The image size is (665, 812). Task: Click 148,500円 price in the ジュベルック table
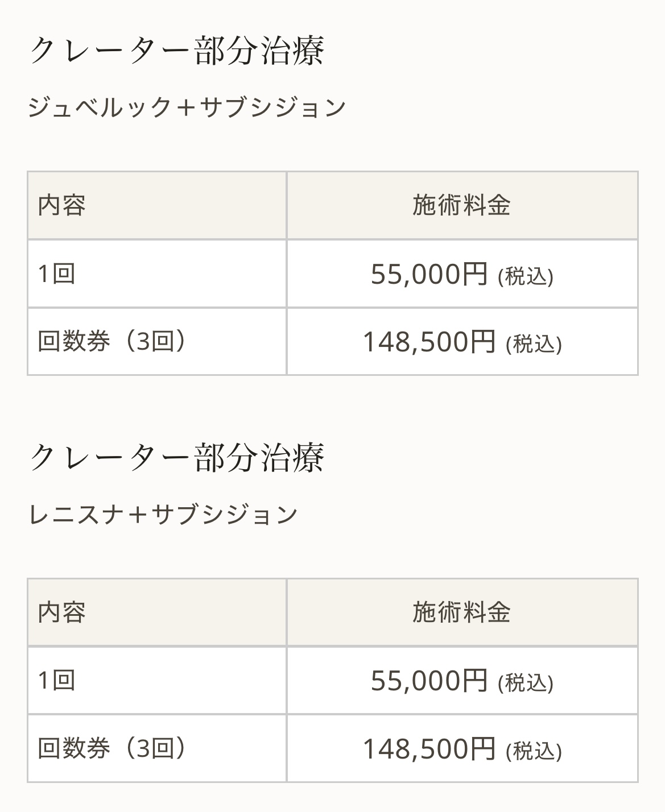[429, 342]
